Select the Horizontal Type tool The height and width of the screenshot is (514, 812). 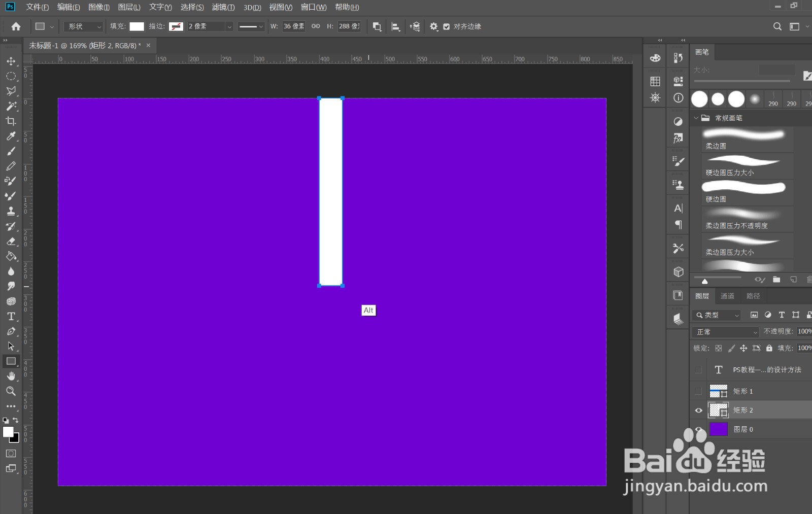click(x=11, y=316)
